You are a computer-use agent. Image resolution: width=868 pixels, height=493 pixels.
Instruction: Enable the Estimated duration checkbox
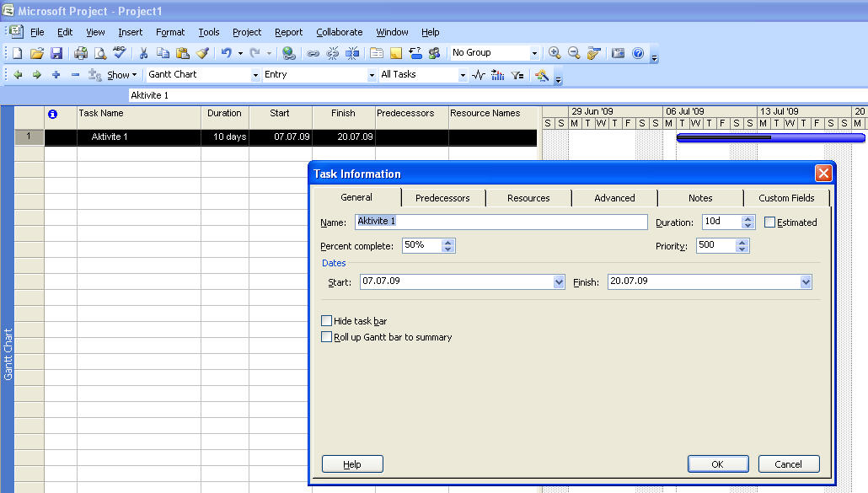click(x=769, y=222)
